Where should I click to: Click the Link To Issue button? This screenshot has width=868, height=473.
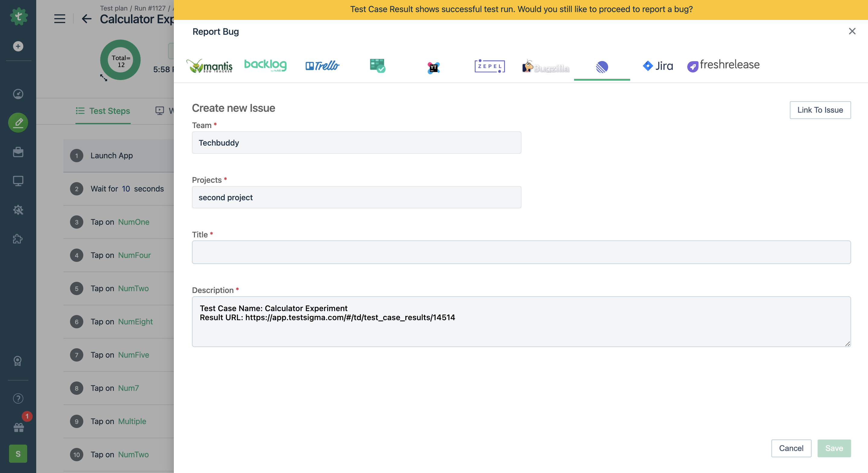(820, 110)
